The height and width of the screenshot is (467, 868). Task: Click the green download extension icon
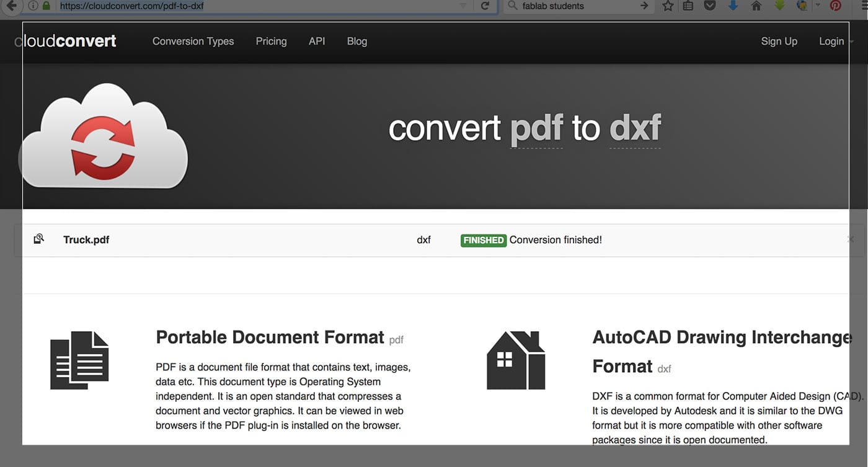pyautogui.click(x=779, y=6)
